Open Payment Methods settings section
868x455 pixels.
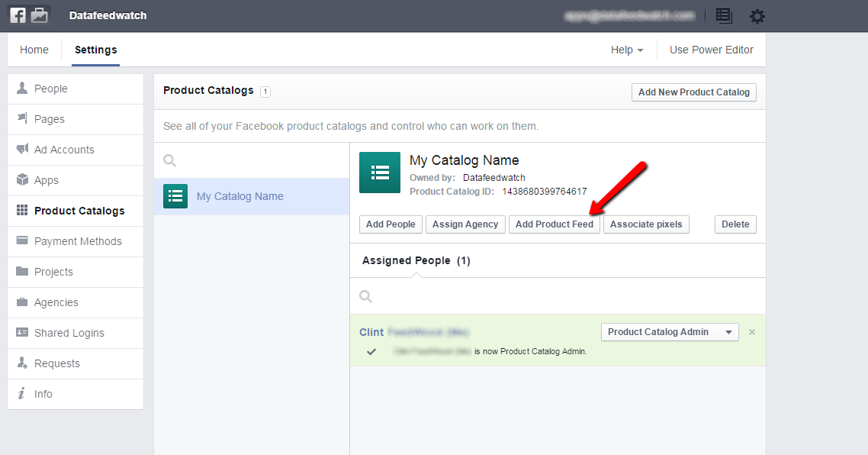tap(76, 241)
